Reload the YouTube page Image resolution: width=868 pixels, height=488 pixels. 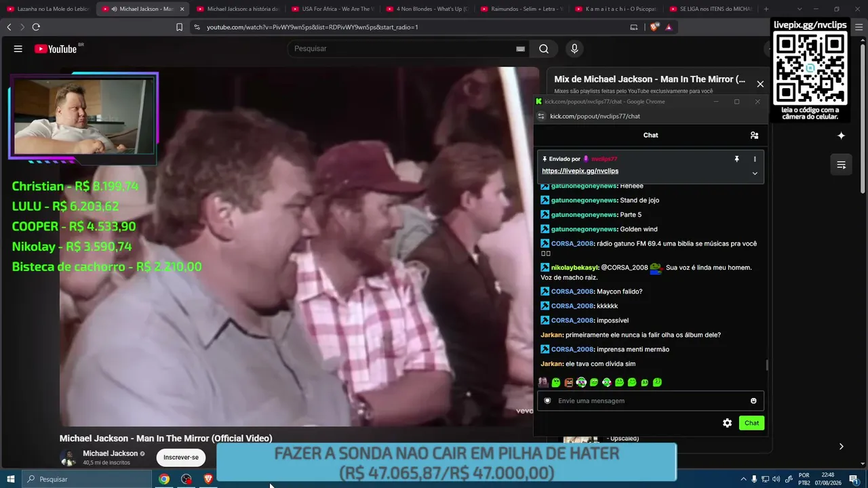coord(36,27)
